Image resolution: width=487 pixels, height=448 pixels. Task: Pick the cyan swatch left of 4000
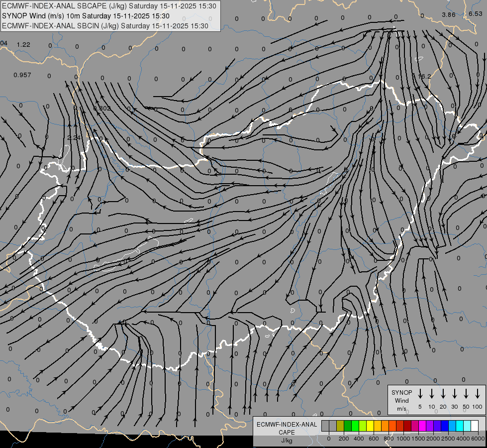[x=460, y=426]
